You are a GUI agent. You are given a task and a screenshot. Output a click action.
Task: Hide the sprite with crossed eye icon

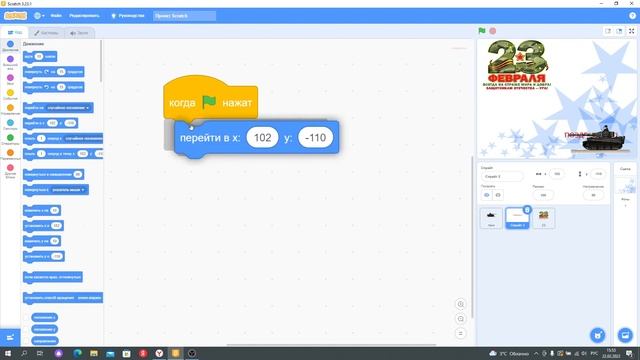[x=498, y=195]
